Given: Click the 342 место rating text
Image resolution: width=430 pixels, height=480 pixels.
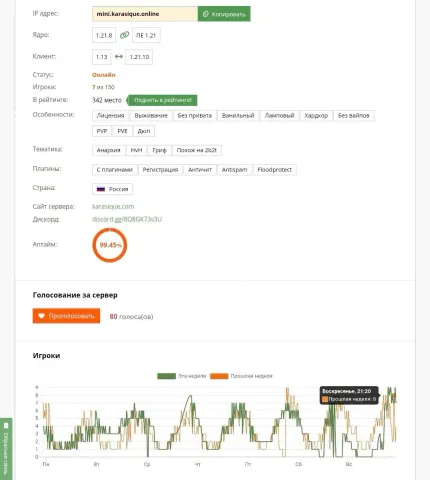Looking at the screenshot, I should (107, 100).
